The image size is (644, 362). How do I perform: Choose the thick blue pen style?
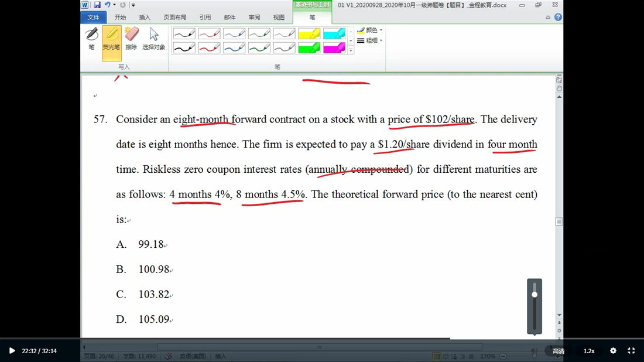pyautogui.click(x=234, y=48)
